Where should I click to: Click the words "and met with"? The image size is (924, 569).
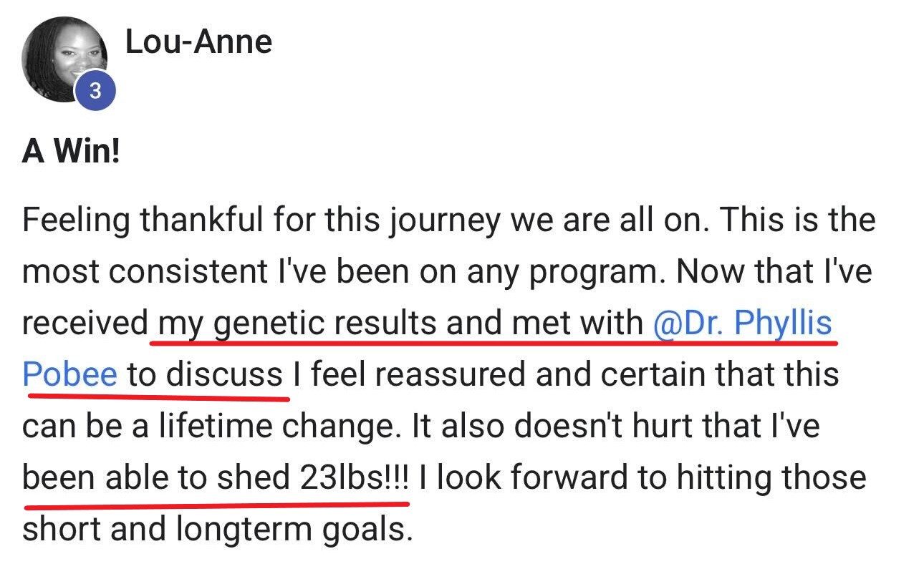[x=545, y=323]
